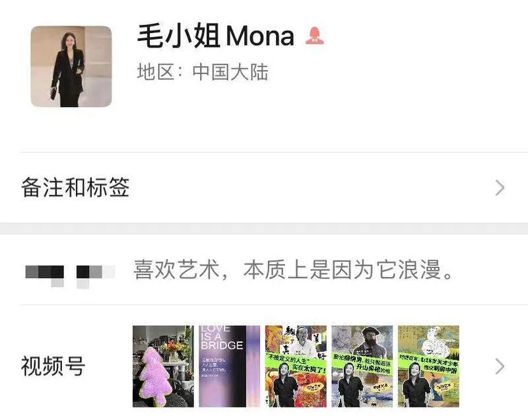The width and height of the screenshot is (528, 420).
Task: Open the purple Christmas tree cookie video
Action: [x=163, y=366]
